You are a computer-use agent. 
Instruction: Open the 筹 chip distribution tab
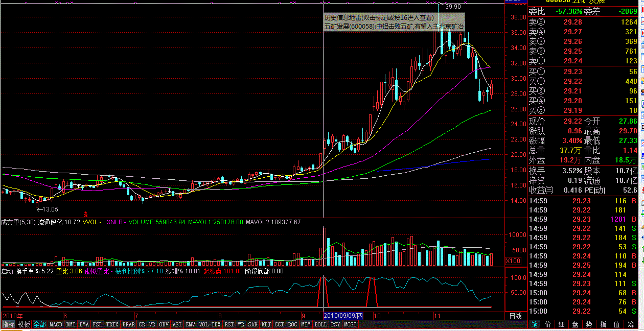(631, 324)
